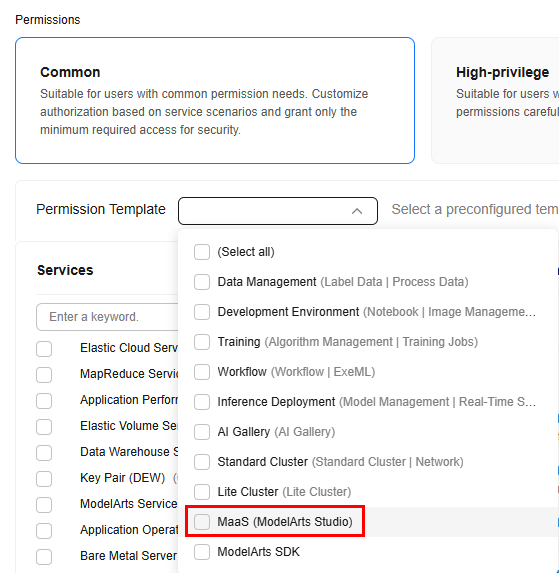Check the Data Management option
This screenshot has width=559, height=573.
tap(202, 282)
